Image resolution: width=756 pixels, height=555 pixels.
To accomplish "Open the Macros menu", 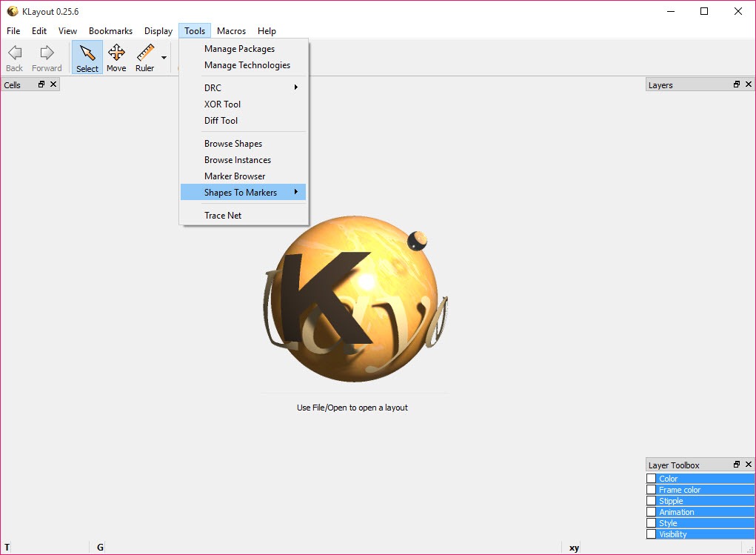I will coord(232,31).
